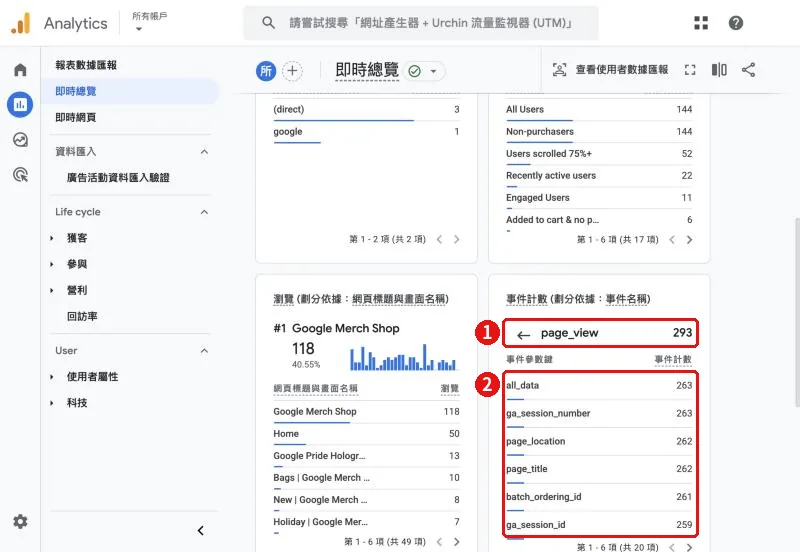
Task: Click 事件計數 card heading link
Action: pyautogui.click(x=527, y=299)
